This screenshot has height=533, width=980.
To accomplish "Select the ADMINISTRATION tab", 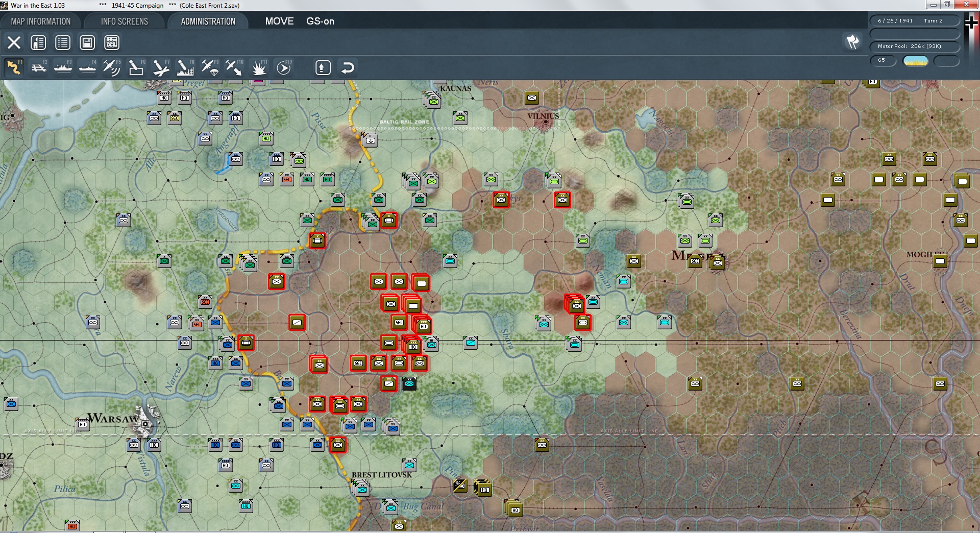I will coord(208,21).
